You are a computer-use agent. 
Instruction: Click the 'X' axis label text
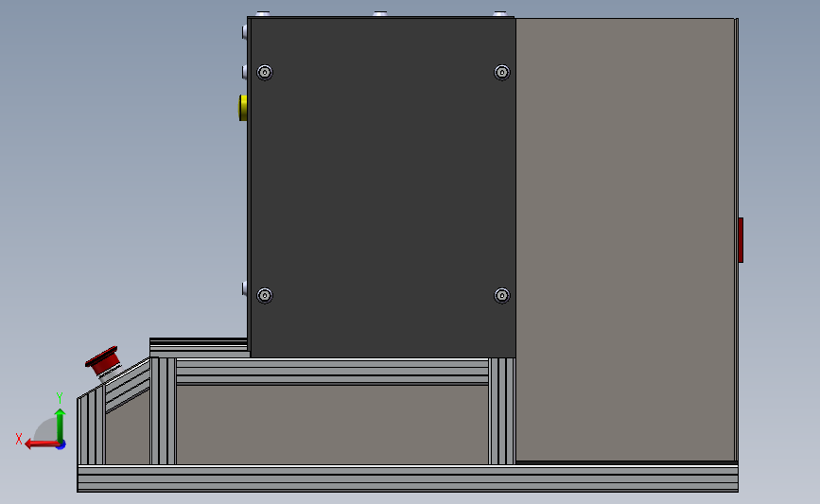click(19, 439)
